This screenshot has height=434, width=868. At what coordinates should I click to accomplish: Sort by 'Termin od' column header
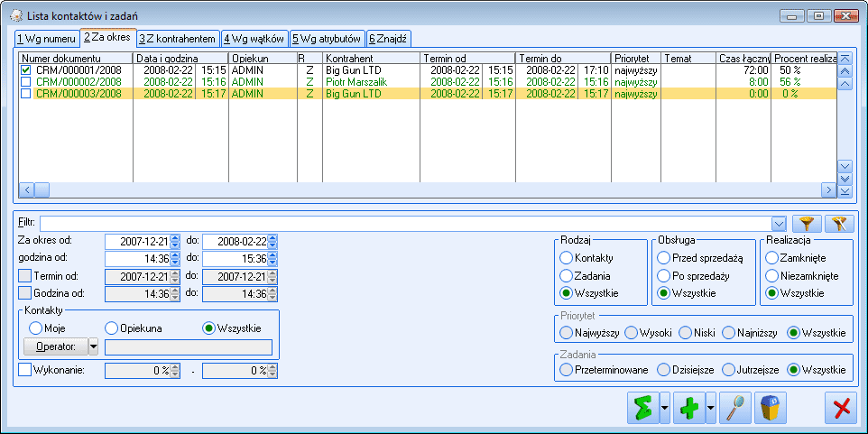467,58
